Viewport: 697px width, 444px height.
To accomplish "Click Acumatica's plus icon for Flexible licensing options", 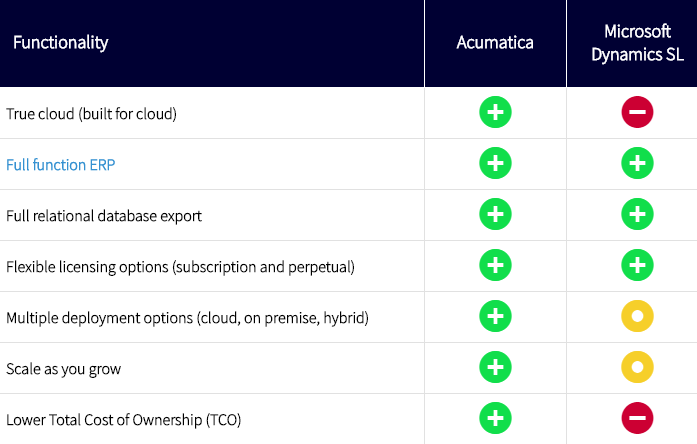I will 495,265.
